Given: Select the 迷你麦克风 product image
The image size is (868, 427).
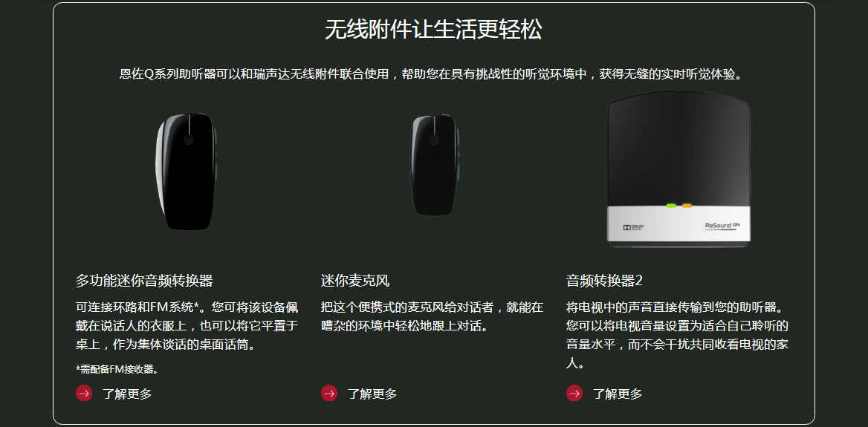Looking at the screenshot, I should 435,165.
